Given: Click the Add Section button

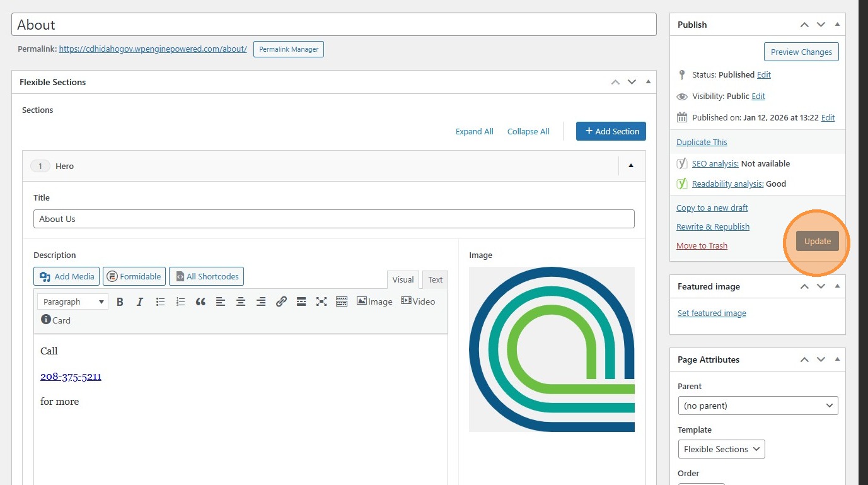Looking at the screenshot, I should (x=611, y=131).
